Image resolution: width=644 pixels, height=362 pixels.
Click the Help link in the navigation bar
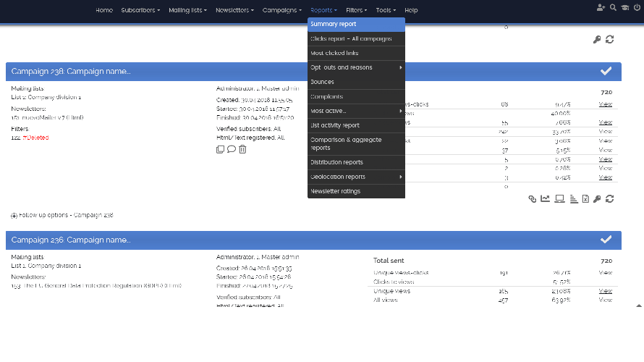411,10
